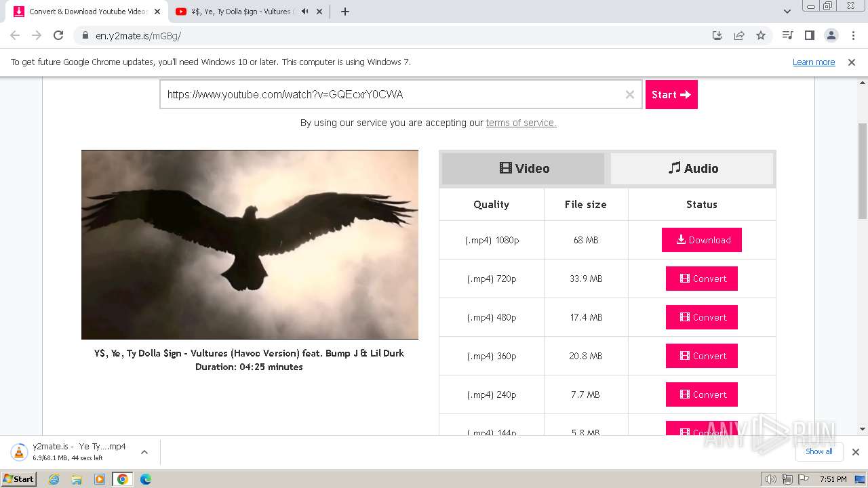Click the vulture video thumbnail

pyautogui.click(x=250, y=245)
